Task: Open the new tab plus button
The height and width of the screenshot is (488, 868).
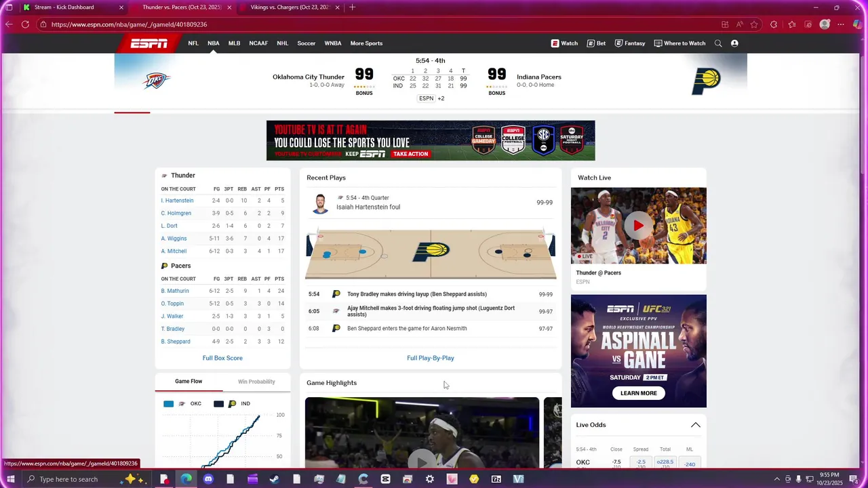Action: click(352, 7)
